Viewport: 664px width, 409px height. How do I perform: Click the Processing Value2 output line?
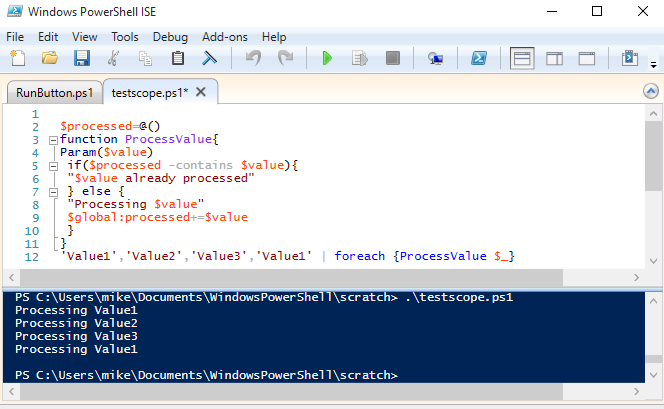76,323
